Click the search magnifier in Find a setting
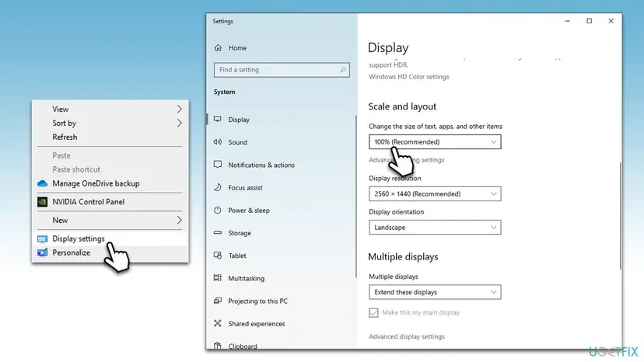This screenshot has width=644, height=362. coord(342,70)
